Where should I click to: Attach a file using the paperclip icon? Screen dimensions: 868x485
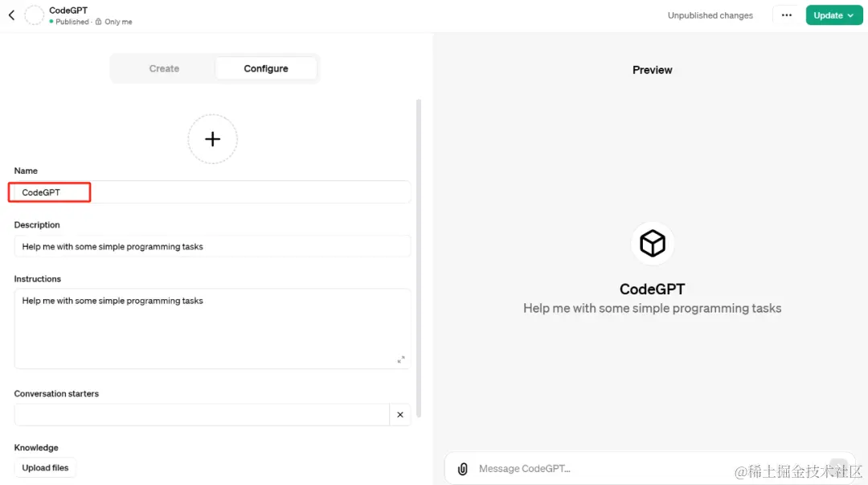(463, 469)
